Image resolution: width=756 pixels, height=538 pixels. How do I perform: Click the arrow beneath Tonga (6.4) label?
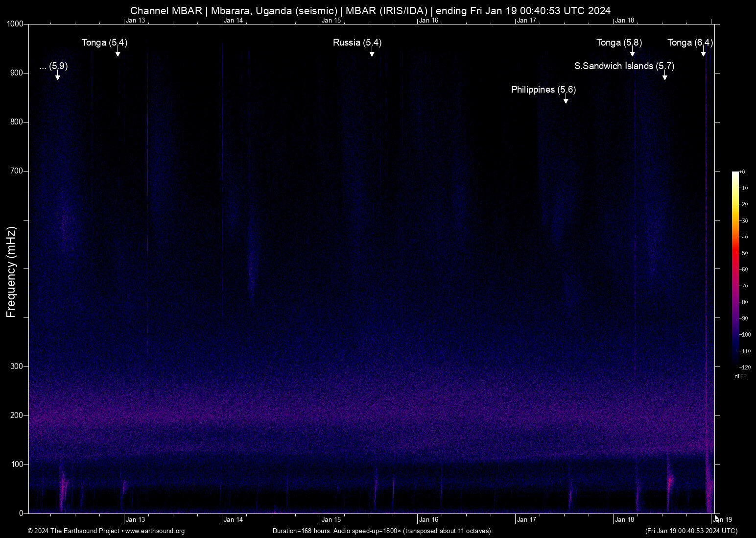point(704,53)
